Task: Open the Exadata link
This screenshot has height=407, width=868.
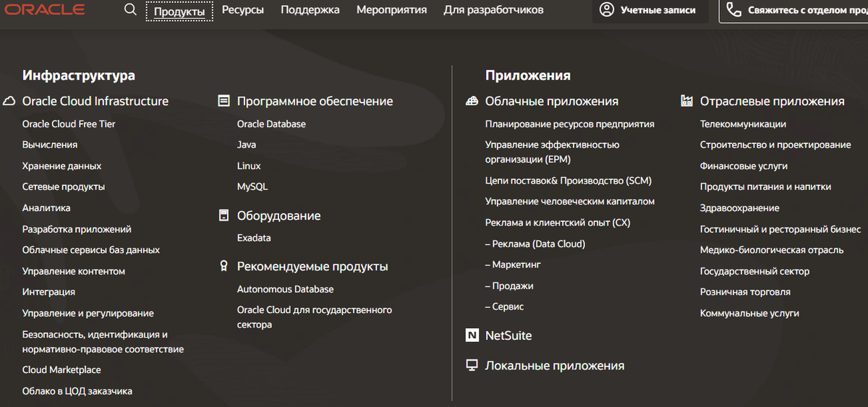Action: (x=254, y=238)
